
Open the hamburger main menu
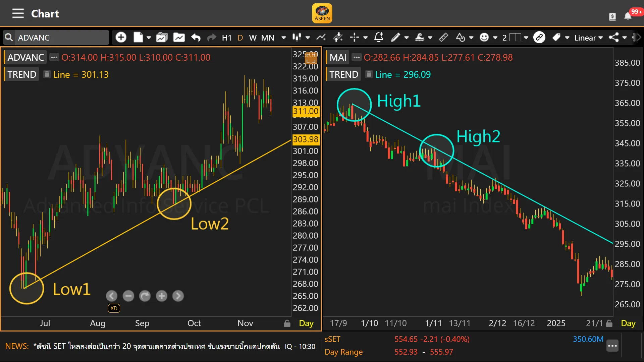pyautogui.click(x=18, y=13)
